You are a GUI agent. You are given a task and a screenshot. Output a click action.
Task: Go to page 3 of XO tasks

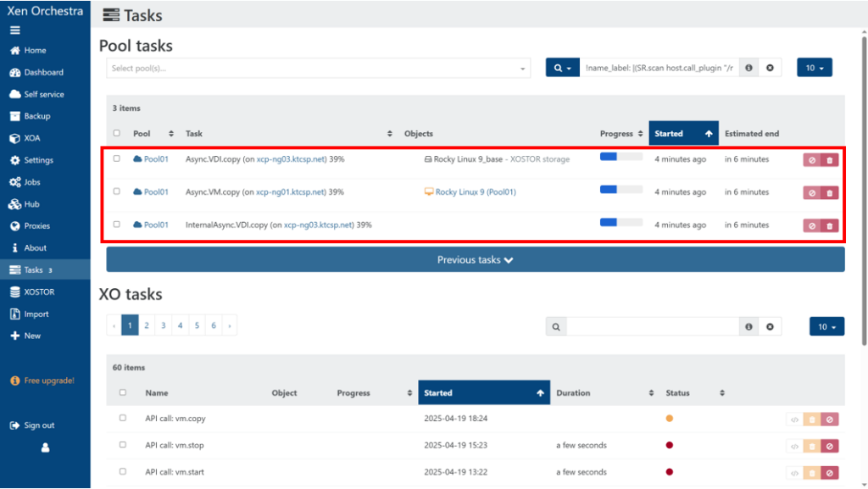(163, 325)
